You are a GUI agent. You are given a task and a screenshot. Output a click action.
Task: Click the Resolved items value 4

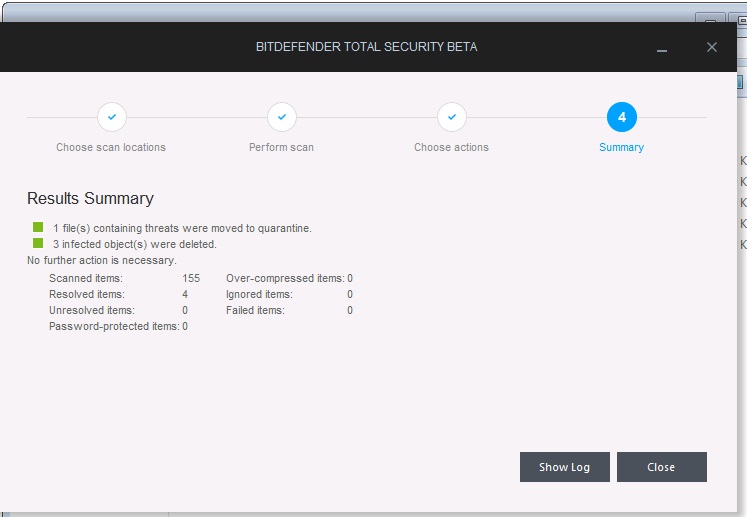point(185,294)
